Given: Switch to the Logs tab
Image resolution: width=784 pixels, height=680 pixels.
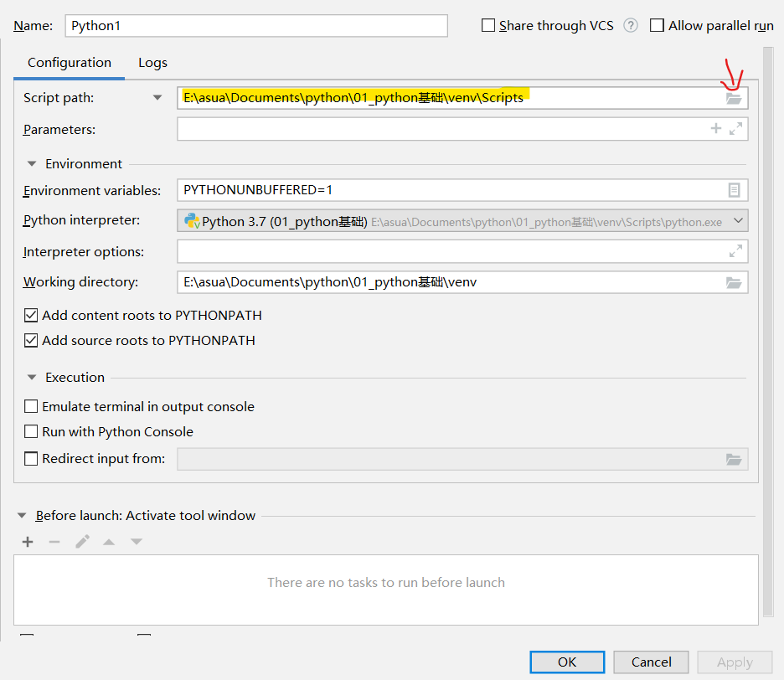Looking at the screenshot, I should click(152, 63).
